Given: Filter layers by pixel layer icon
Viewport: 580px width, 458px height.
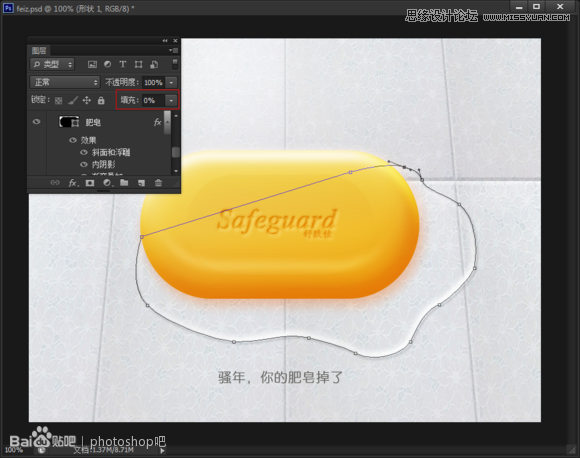Looking at the screenshot, I should [92, 64].
